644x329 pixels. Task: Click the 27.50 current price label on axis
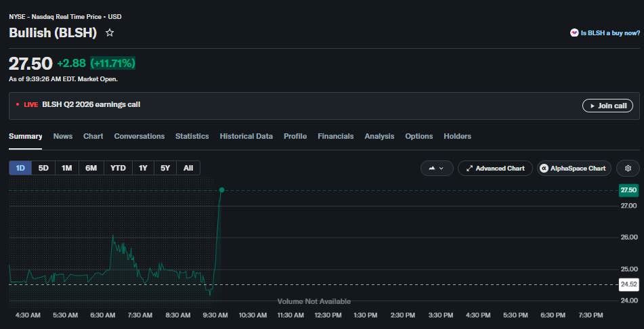pos(628,190)
